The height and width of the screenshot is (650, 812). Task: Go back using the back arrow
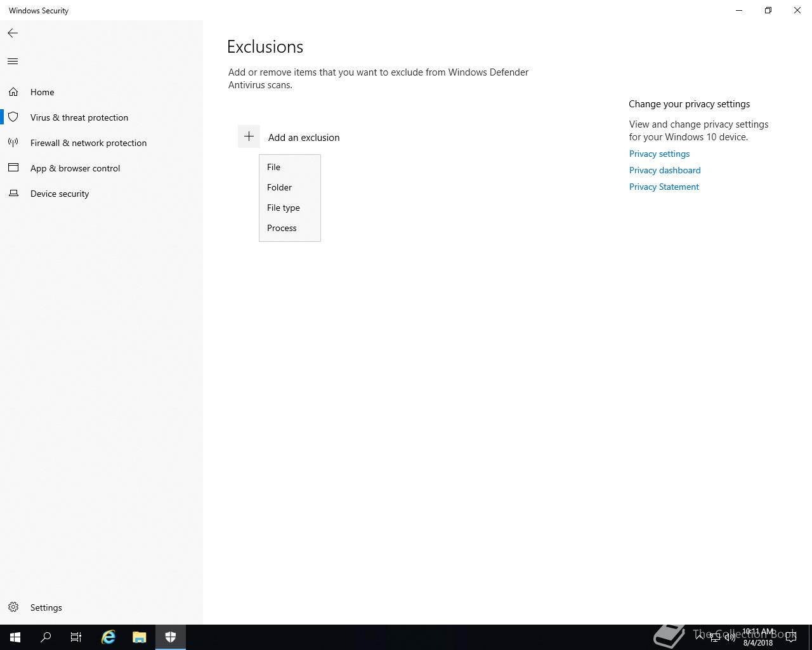point(13,33)
